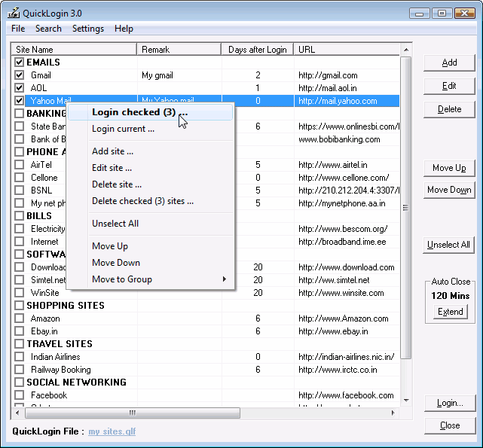The height and width of the screenshot is (448, 483).
Task: Open the Settings menu
Action: 88,29
